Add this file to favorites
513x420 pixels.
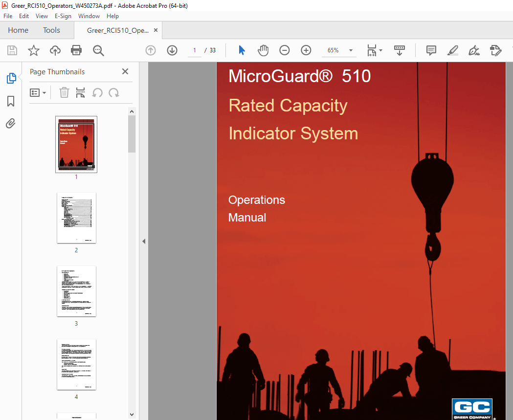pyautogui.click(x=33, y=50)
